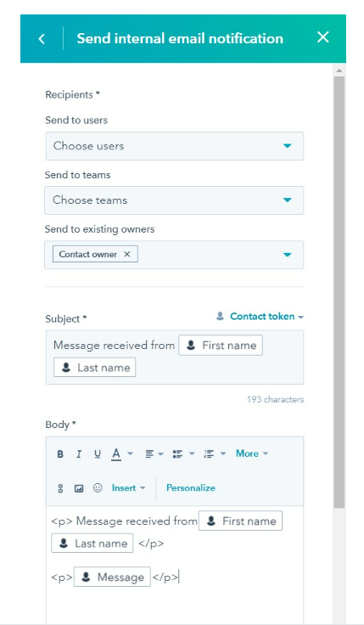Click the panel's vertical scrollbar
Screen dimensions: 364x625
pos(339,291)
